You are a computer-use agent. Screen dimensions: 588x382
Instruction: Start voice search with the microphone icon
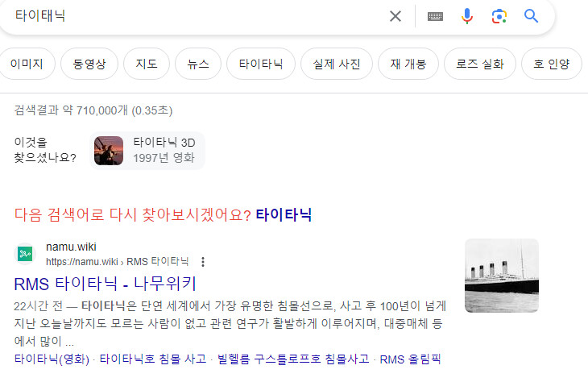coord(467,16)
